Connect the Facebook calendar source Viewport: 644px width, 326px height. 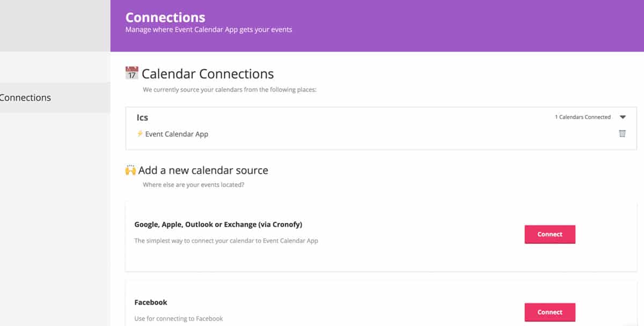(x=550, y=312)
